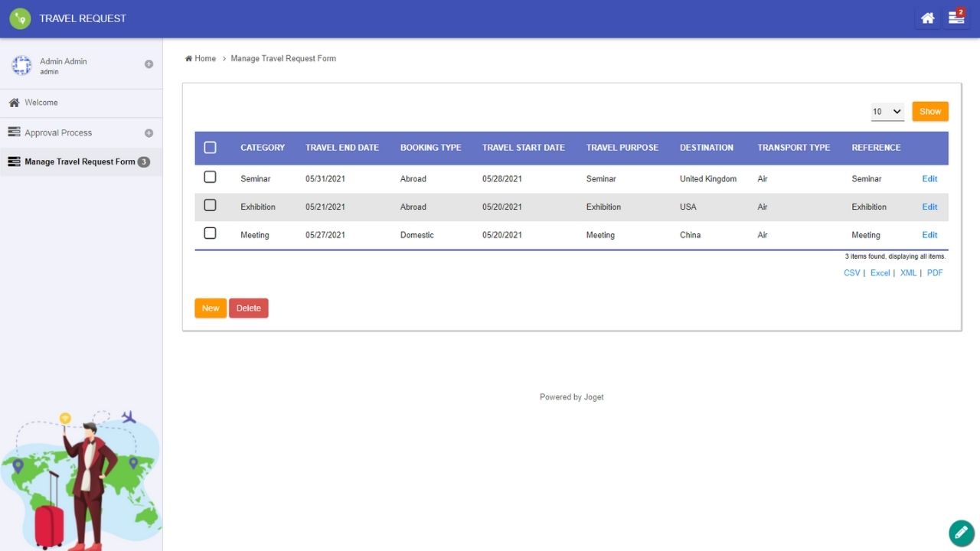
Task: Open the home icon in top bar
Action: click(x=927, y=18)
